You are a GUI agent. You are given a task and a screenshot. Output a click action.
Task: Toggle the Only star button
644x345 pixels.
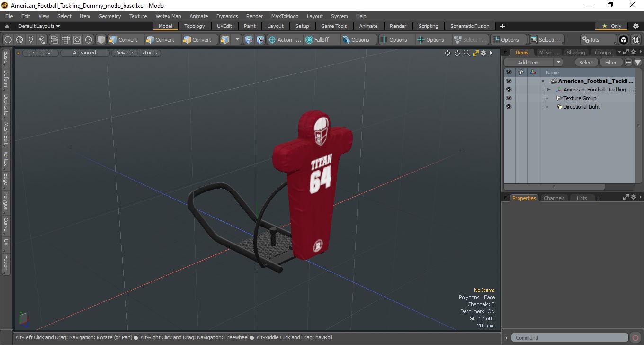coord(611,26)
